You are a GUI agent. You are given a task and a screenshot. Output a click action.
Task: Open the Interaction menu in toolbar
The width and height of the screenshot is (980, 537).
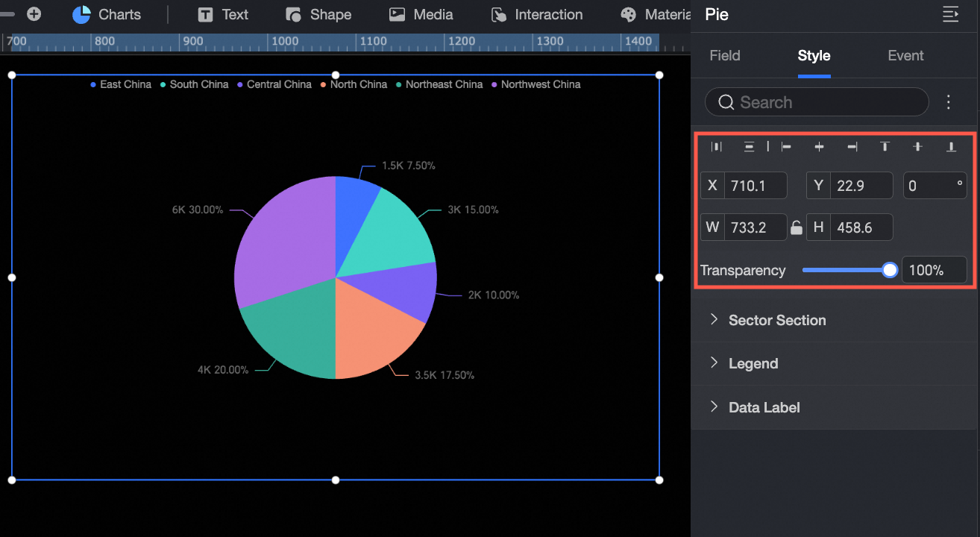[x=537, y=14]
